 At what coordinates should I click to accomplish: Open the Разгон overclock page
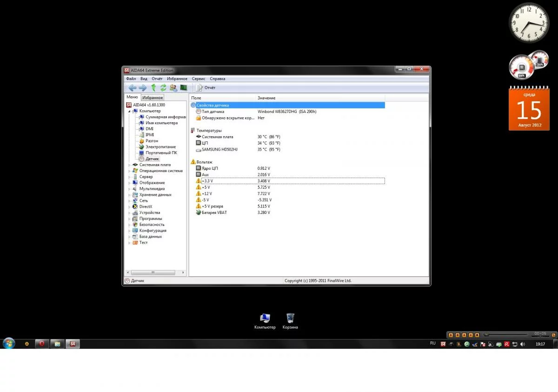148,141
